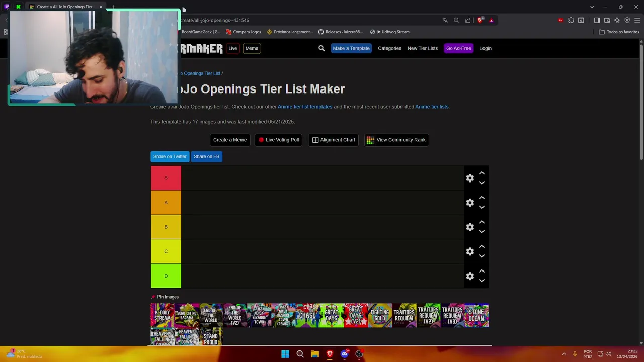Image resolution: width=644 pixels, height=362 pixels.
Task: Click red fast-forward extension icon
Action: pyautogui.click(x=560, y=20)
